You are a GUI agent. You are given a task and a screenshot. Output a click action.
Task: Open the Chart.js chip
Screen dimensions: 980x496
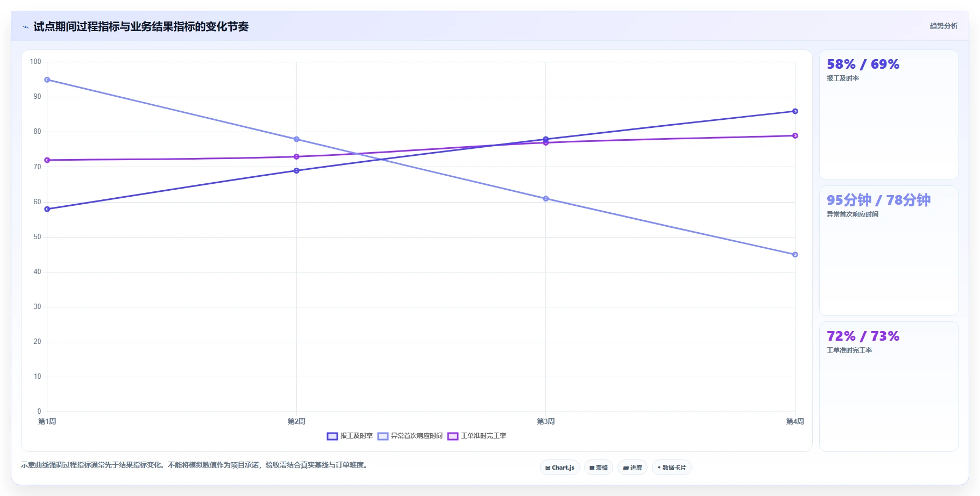pyautogui.click(x=559, y=468)
